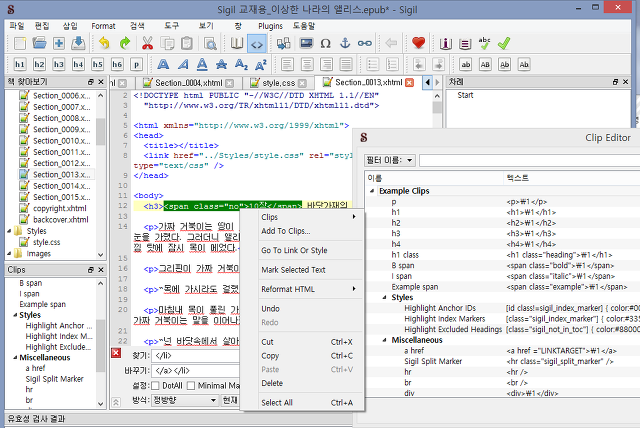Insert image with the picture icon
The height and width of the screenshot is (428, 640).
click(306, 43)
